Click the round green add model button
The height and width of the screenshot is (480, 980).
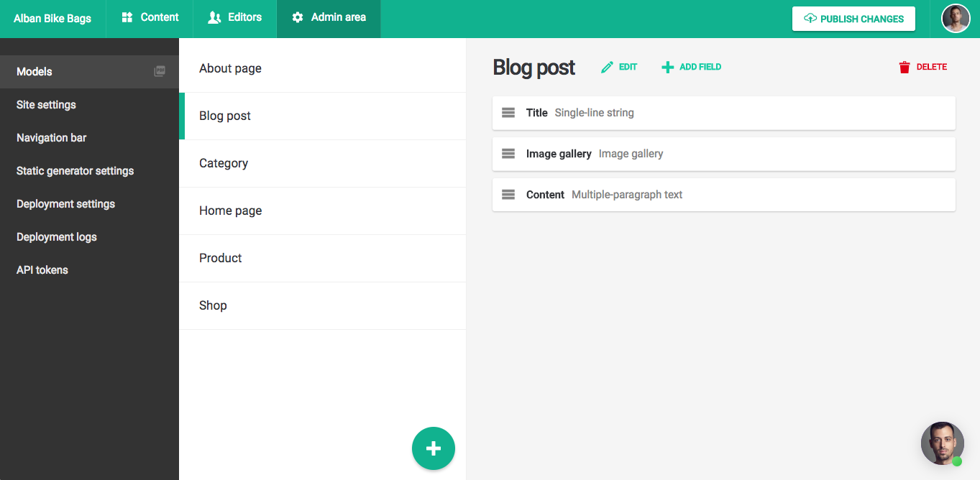434,448
